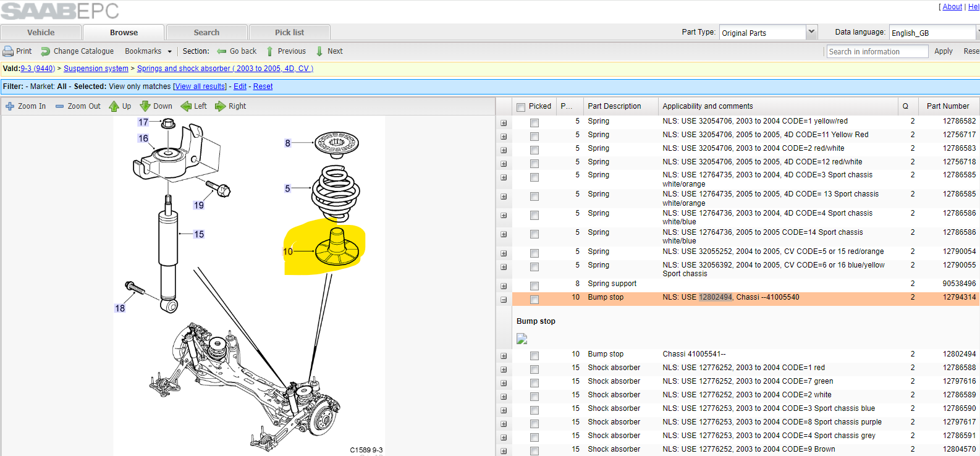980x456 pixels.
Task: Open the broken Bump stop image thumbnail
Action: point(522,339)
